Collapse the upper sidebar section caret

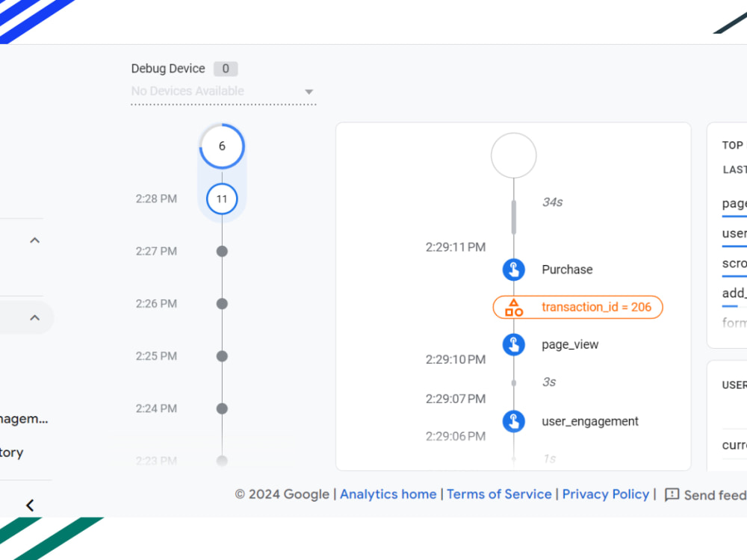click(x=34, y=240)
